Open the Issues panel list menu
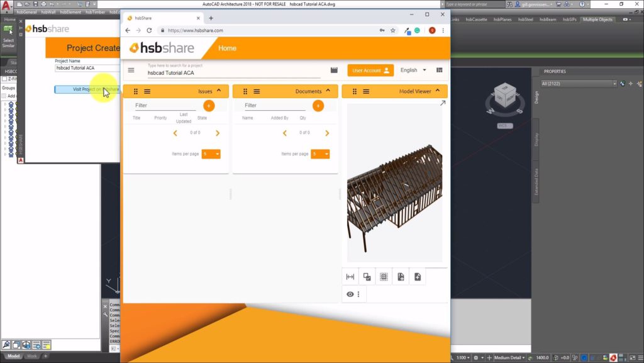The width and height of the screenshot is (644, 363). [x=147, y=91]
